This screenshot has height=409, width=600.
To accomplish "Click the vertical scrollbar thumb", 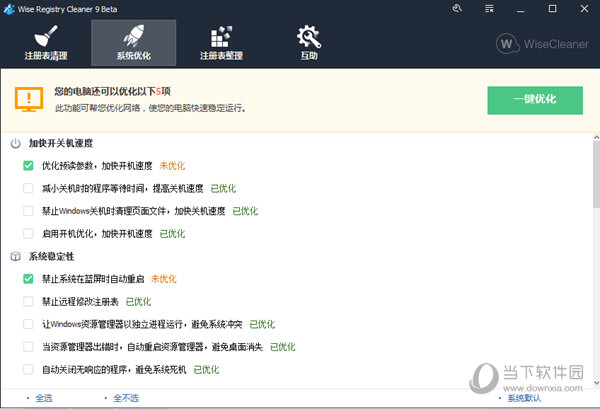I will pyautogui.click(x=596, y=174).
